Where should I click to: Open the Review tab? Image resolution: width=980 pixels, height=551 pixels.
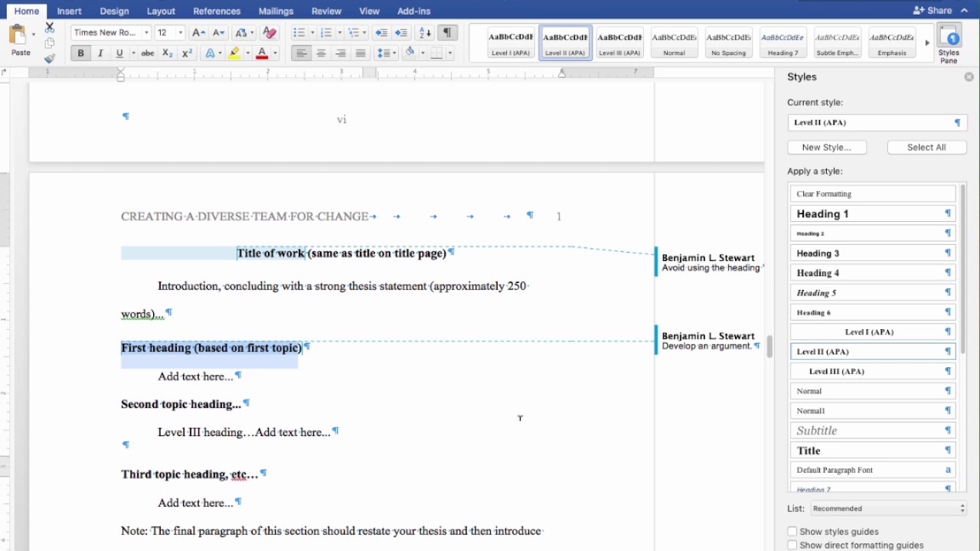click(326, 11)
